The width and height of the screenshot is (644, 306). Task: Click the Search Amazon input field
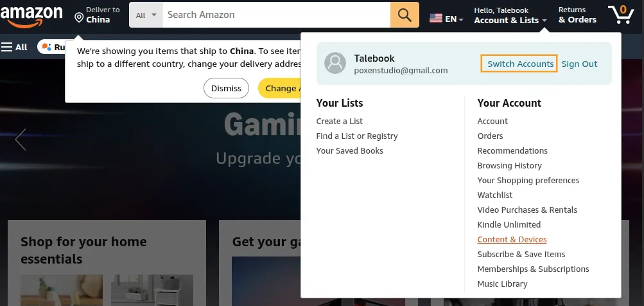(276, 15)
